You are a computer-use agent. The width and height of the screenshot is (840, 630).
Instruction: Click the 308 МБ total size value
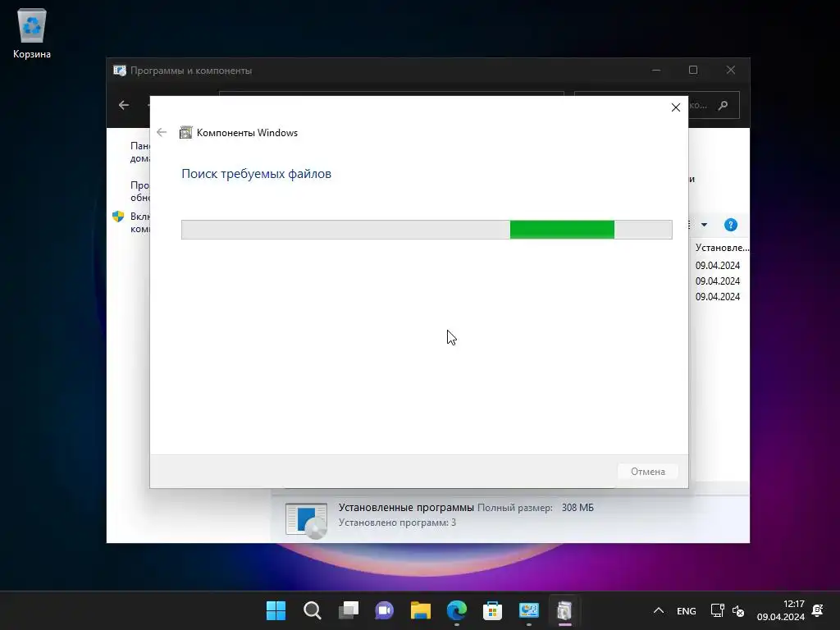(577, 507)
